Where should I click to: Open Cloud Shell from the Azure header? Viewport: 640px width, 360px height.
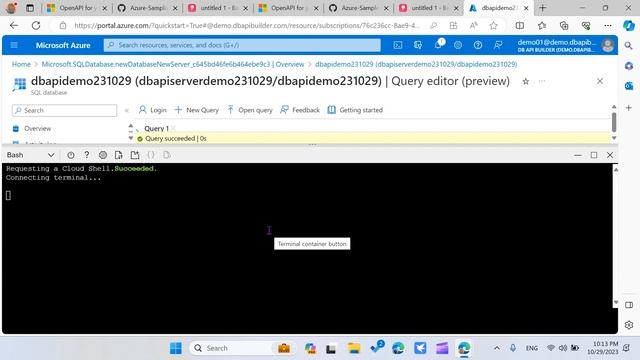[398, 45]
